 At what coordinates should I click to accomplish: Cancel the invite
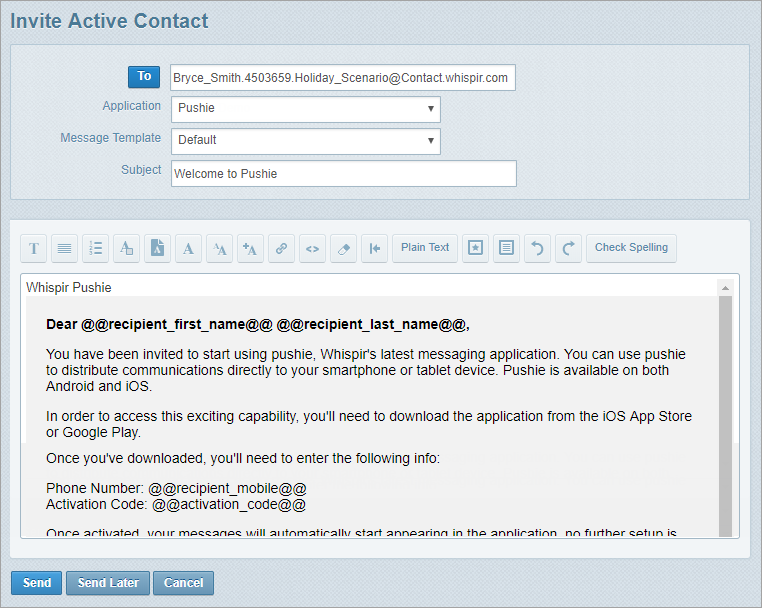coord(184,583)
